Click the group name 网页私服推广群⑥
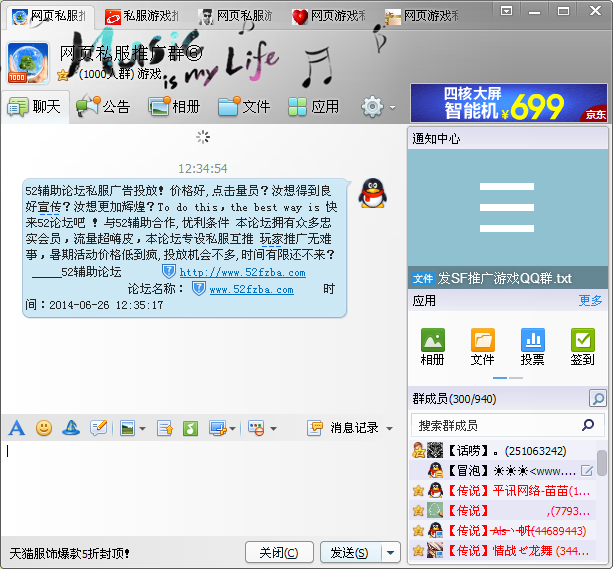This screenshot has width=613, height=569. click(131, 54)
